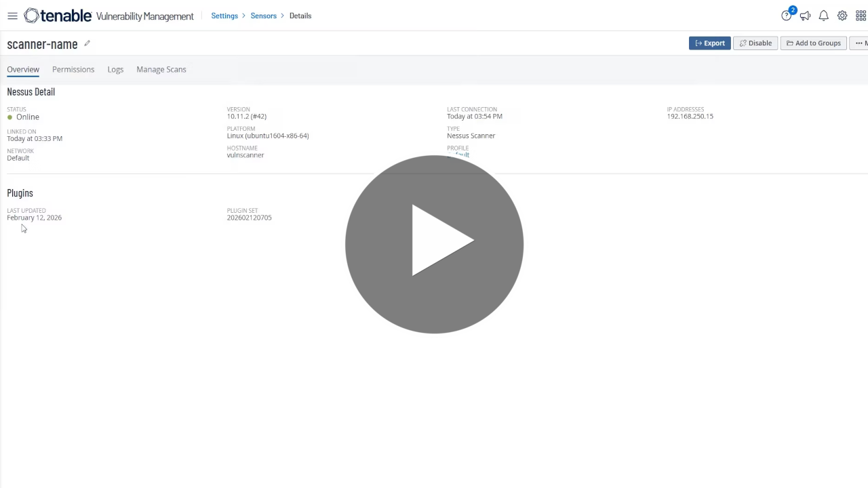Expand the More actions ellipsis button
This screenshot has height=488, width=868.
point(860,43)
